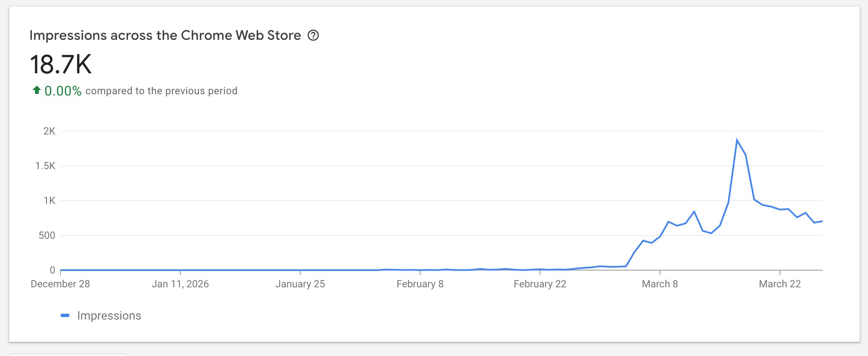Image resolution: width=868 pixels, height=356 pixels.
Task: Click the Jan 11, 2026 date label
Action: (x=180, y=284)
